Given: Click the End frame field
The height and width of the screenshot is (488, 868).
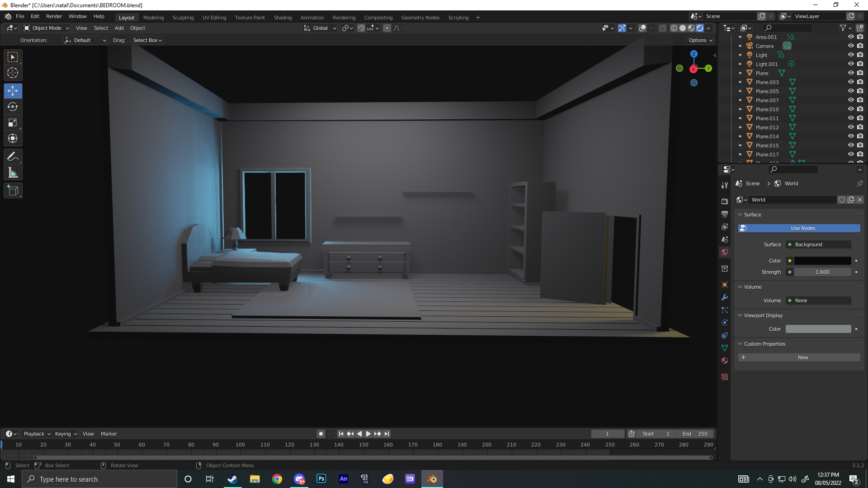Looking at the screenshot, I should [695, 434].
